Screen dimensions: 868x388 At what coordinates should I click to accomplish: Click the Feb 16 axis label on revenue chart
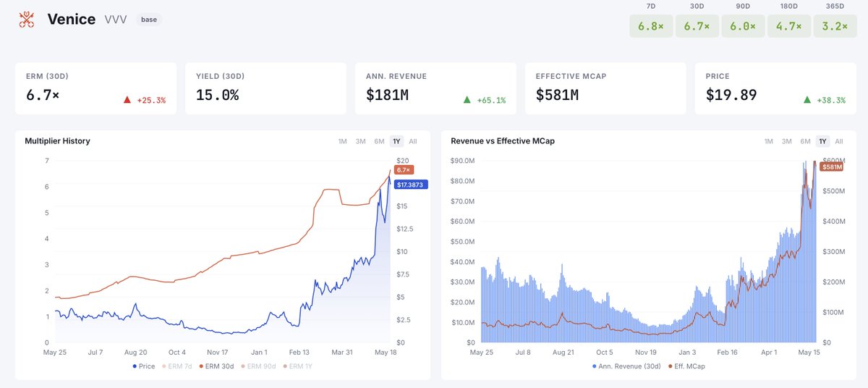pyautogui.click(x=729, y=353)
